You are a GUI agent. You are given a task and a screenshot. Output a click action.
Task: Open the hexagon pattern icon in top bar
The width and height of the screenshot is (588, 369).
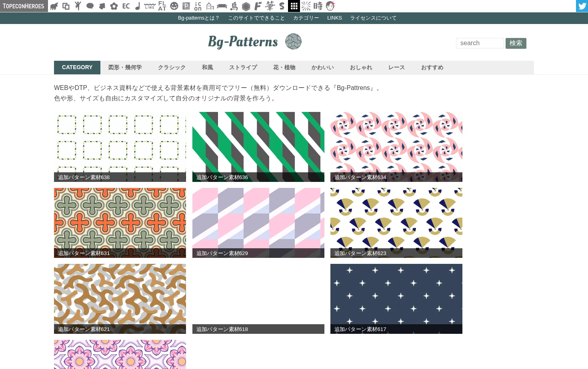coord(246,6)
